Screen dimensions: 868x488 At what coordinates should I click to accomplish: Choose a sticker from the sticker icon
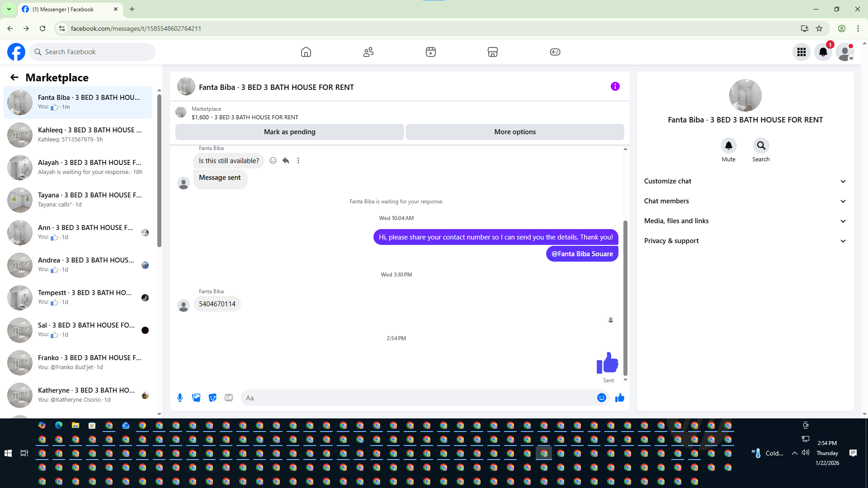pyautogui.click(x=212, y=398)
